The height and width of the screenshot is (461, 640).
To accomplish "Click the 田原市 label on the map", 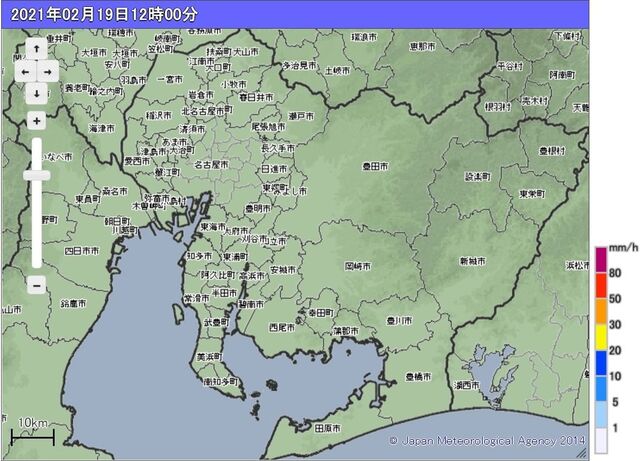I will tap(327, 428).
